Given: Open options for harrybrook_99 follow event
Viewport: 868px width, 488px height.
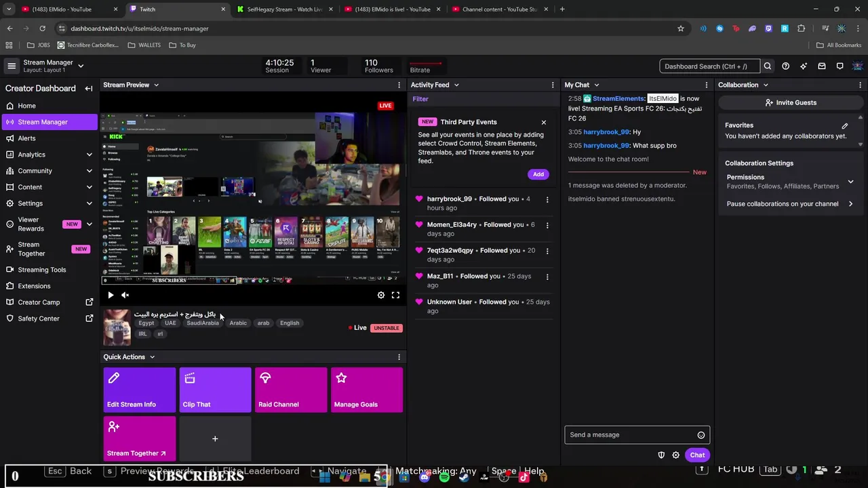Looking at the screenshot, I should tap(547, 199).
